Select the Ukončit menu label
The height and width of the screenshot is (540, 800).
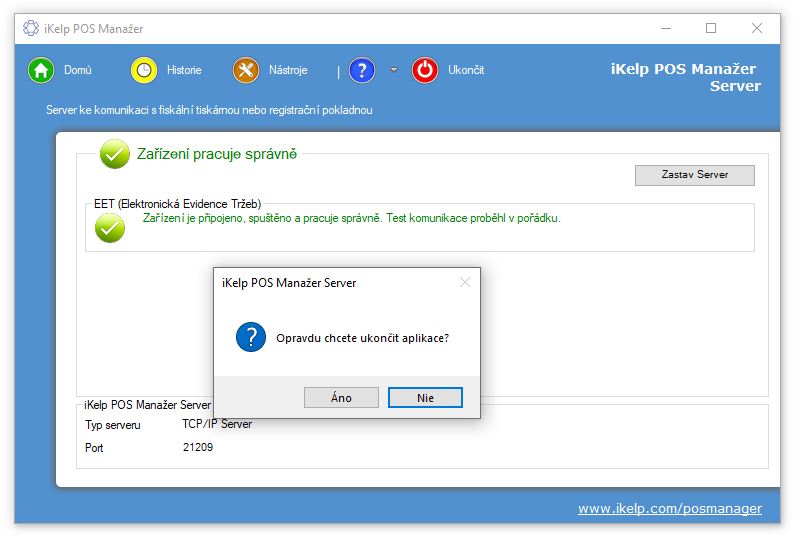(x=466, y=70)
